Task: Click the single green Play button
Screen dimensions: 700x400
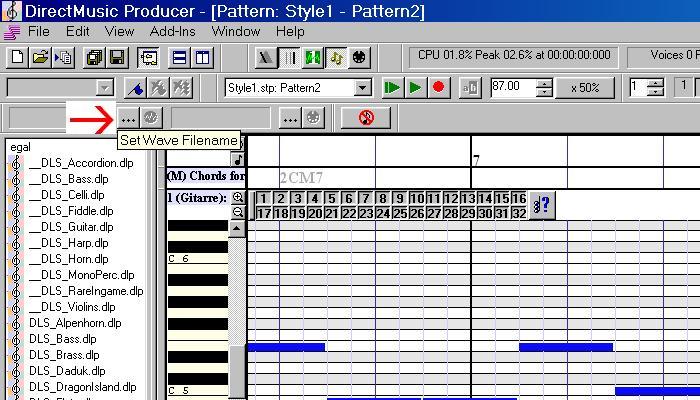Action: click(415, 88)
